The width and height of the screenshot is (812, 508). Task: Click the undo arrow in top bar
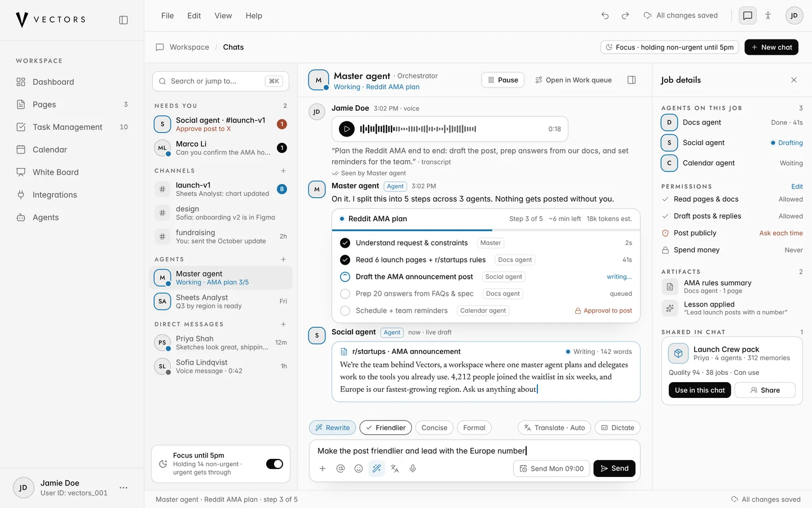[605, 16]
